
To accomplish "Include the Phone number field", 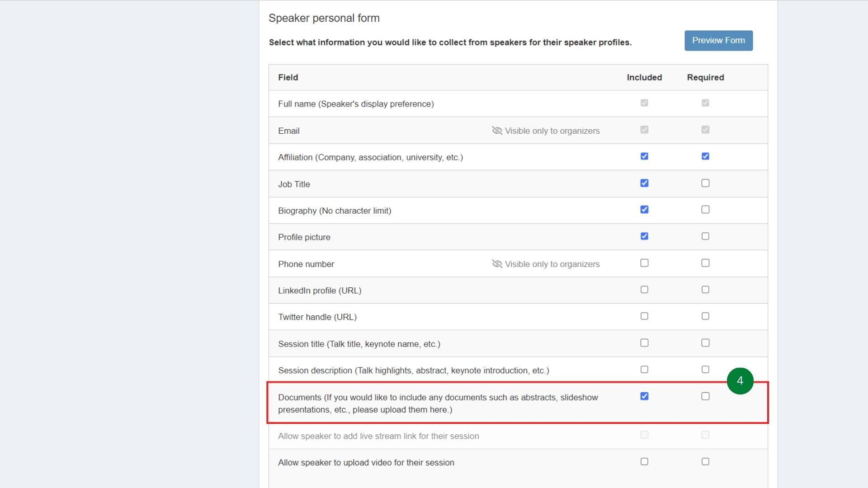I will pyautogui.click(x=644, y=263).
